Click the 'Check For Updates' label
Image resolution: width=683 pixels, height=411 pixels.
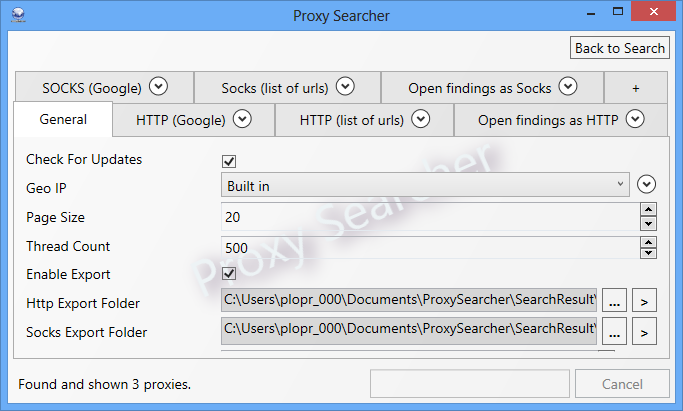(84, 159)
